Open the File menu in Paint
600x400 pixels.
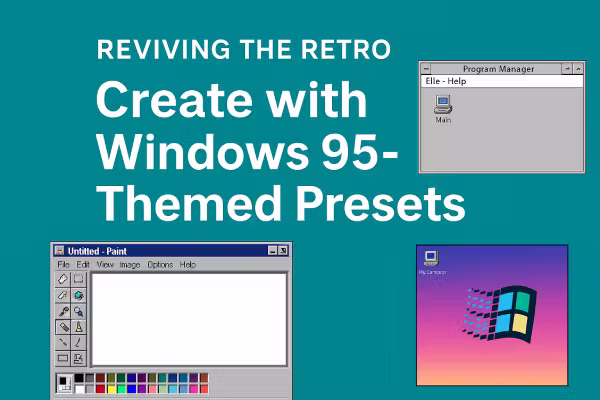[x=63, y=264]
